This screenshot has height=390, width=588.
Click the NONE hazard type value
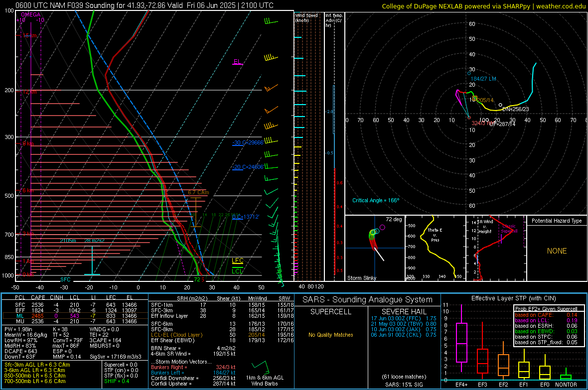[x=557, y=251]
